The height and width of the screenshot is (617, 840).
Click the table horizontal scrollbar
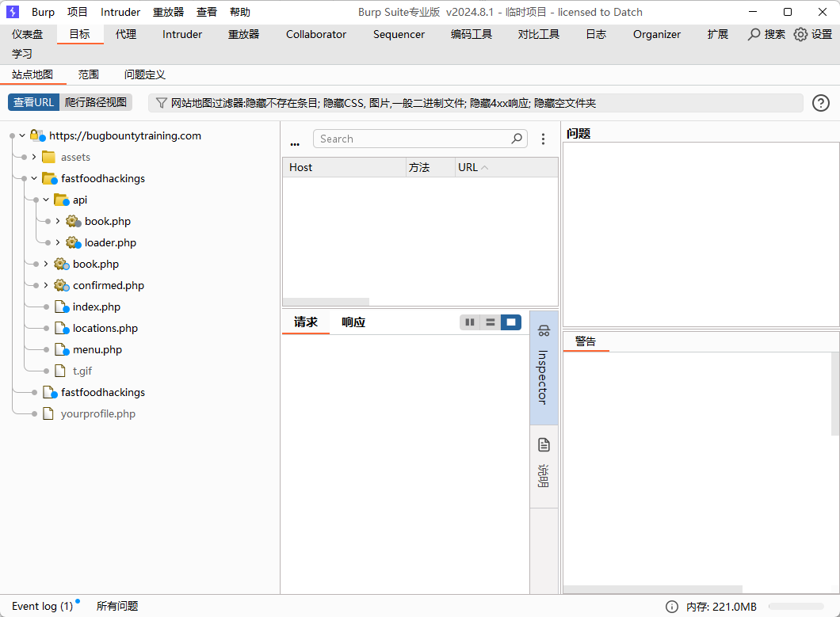click(x=326, y=302)
